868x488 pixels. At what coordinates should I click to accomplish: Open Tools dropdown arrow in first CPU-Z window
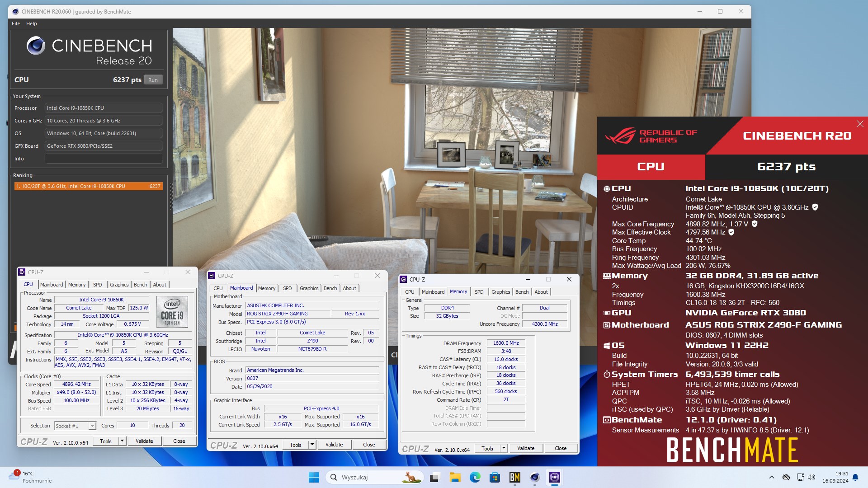[x=122, y=441]
